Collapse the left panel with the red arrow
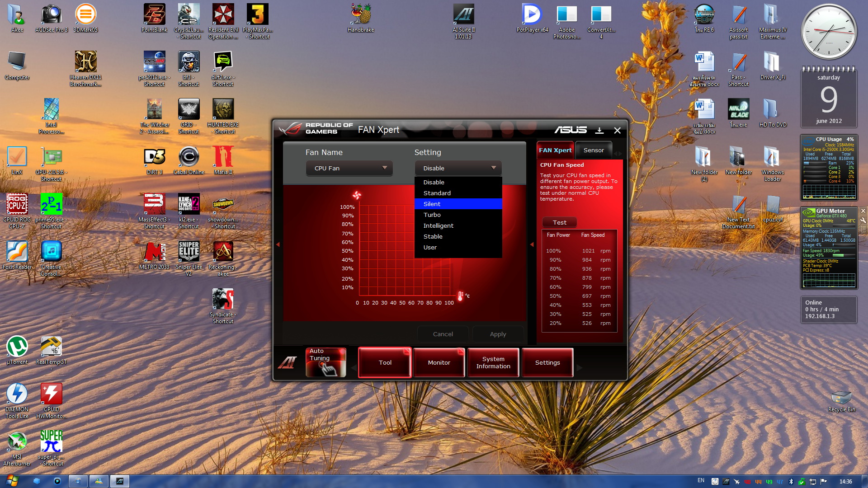The width and height of the screenshot is (868, 488). click(278, 244)
